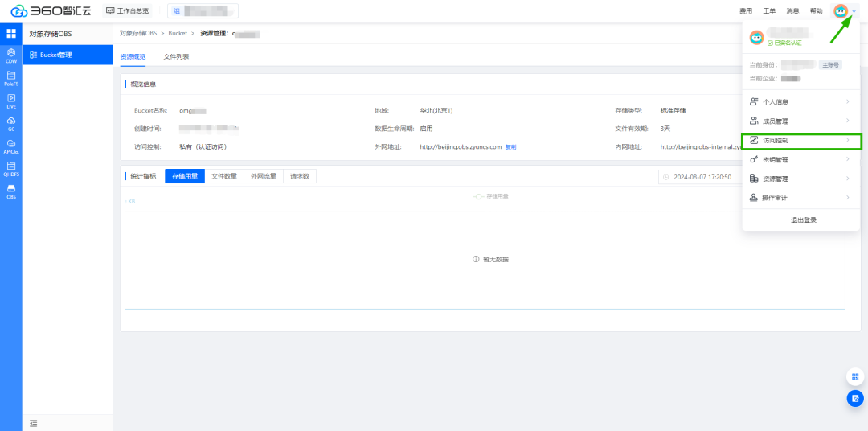Image resolution: width=868 pixels, height=431 pixels.
Task: Click 退出登录 to log out
Action: click(803, 220)
